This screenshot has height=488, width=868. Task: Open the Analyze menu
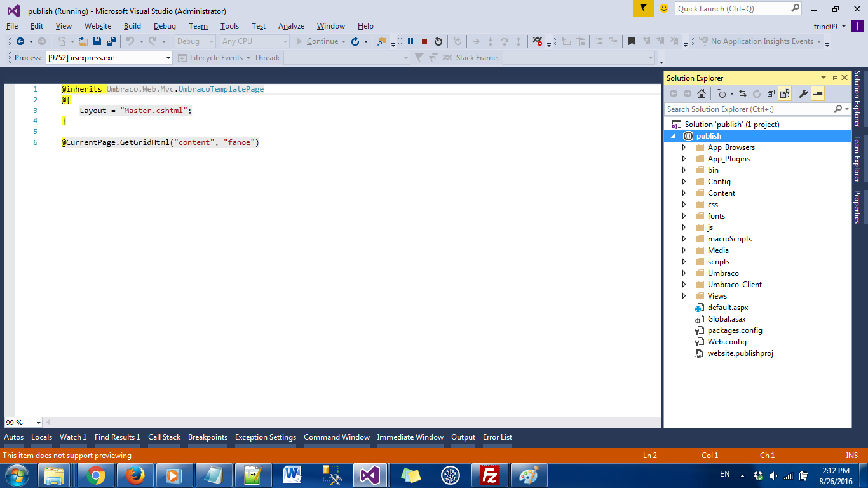click(291, 26)
